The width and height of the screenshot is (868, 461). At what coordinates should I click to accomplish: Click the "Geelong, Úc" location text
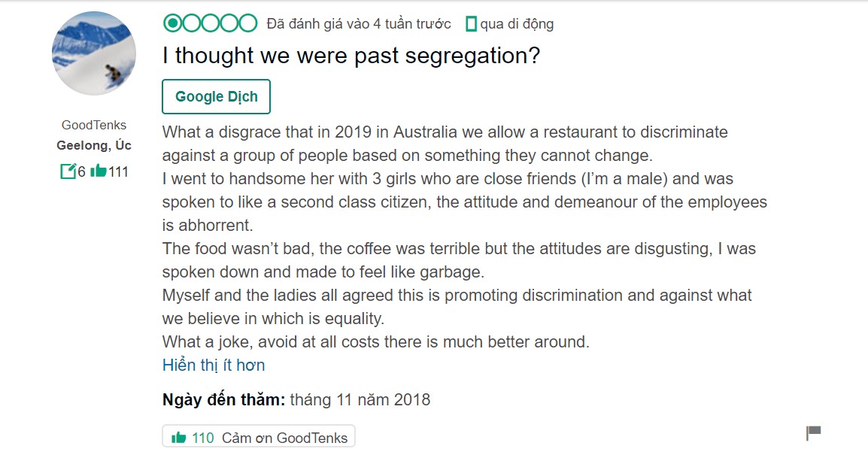click(94, 146)
